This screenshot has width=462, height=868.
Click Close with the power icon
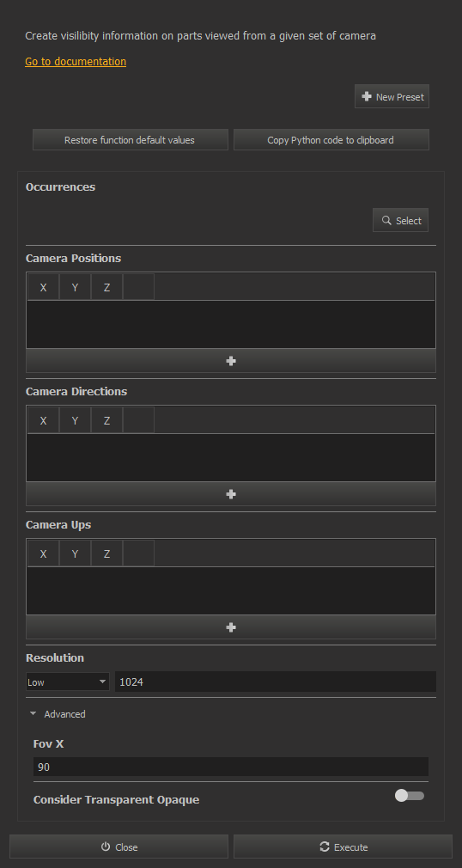coord(119,847)
